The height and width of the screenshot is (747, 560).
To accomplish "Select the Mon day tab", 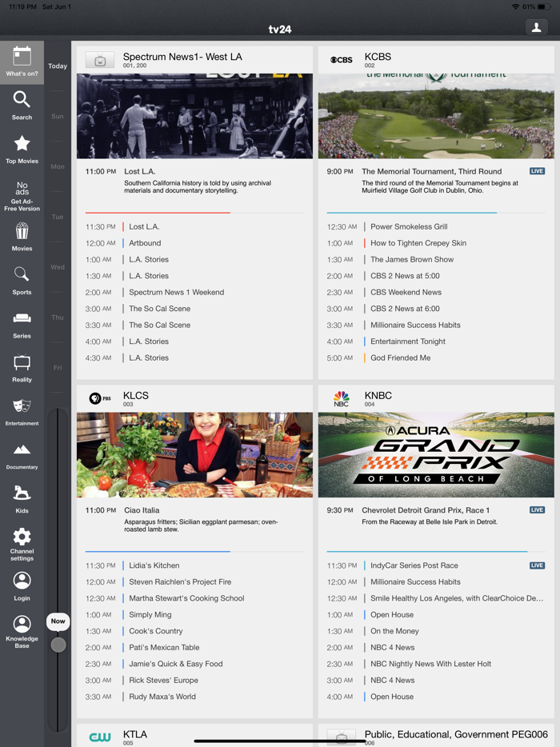I will (x=58, y=166).
